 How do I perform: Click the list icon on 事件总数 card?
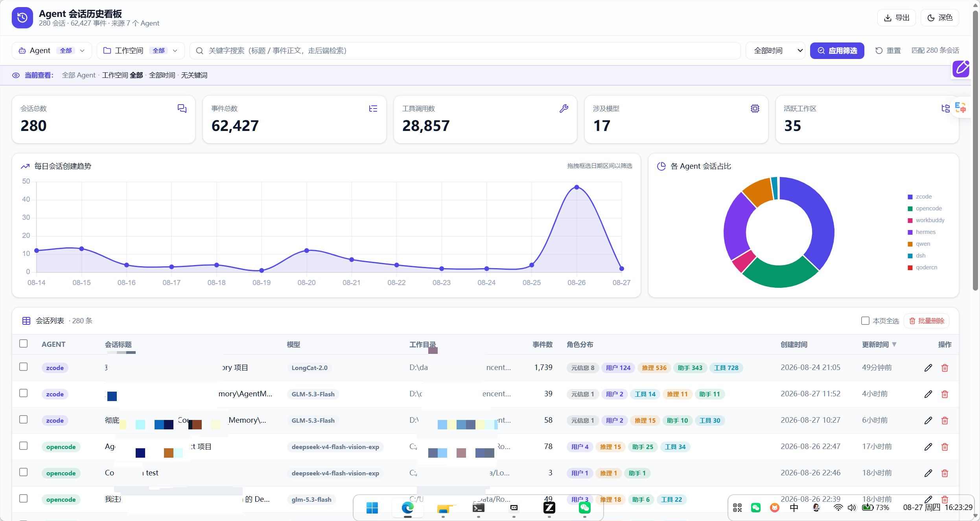point(373,109)
